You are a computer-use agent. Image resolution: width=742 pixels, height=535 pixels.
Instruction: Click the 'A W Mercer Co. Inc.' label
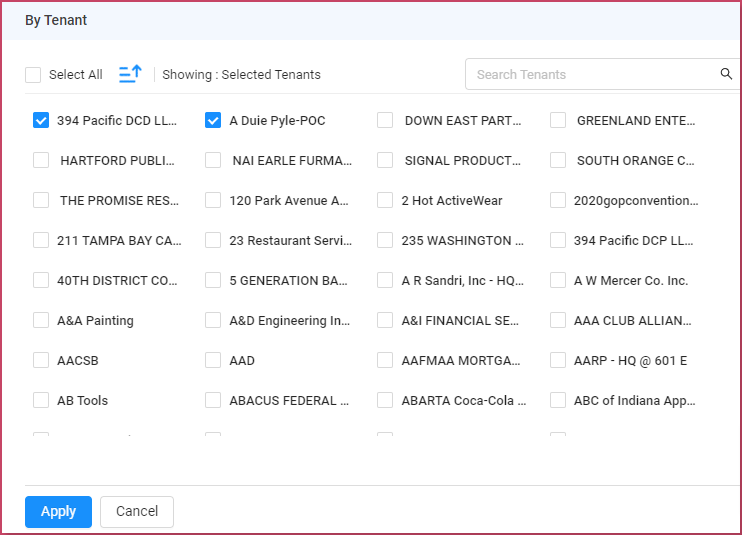pos(631,281)
